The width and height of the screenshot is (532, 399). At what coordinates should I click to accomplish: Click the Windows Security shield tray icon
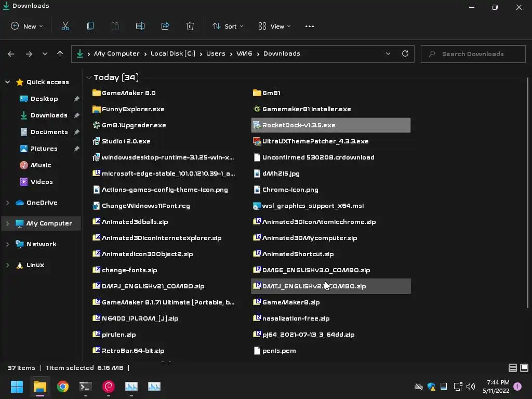(431, 387)
